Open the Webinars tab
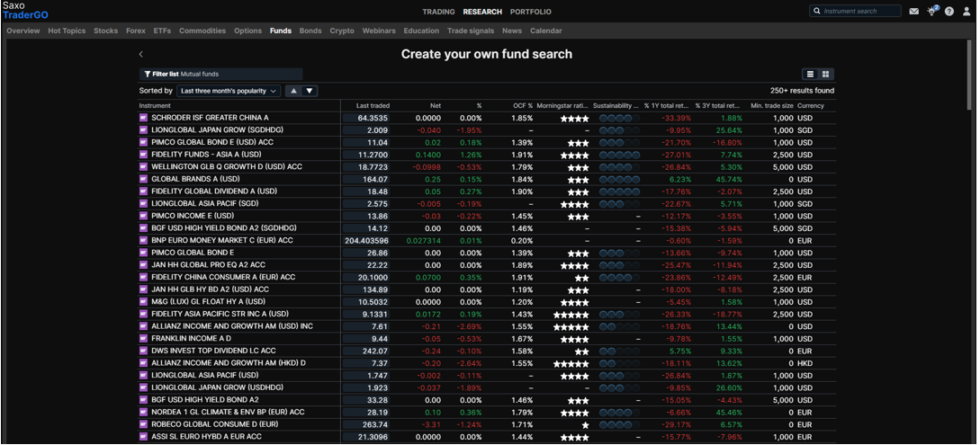This screenshot has height=445, width=980. pos(379,31)
